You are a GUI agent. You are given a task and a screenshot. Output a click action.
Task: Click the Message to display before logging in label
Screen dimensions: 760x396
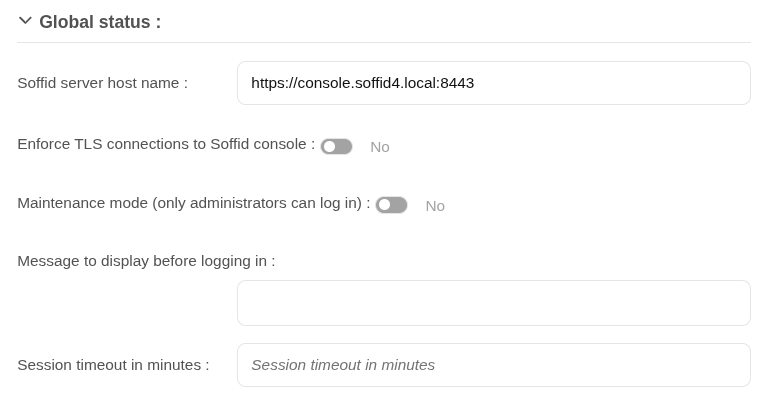[146, 261]
